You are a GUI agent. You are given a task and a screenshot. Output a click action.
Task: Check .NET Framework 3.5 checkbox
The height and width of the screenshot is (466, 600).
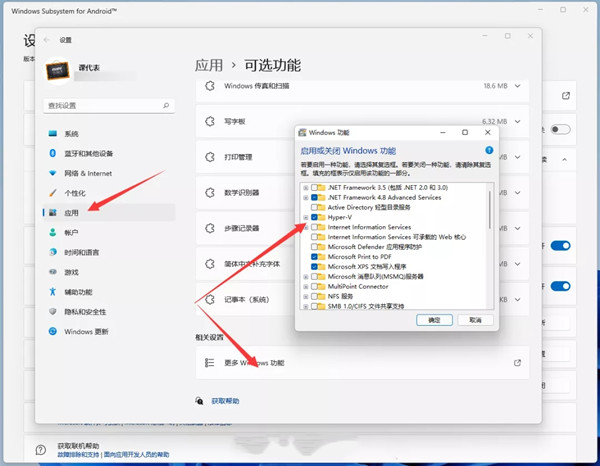click(x=314, y=187)
